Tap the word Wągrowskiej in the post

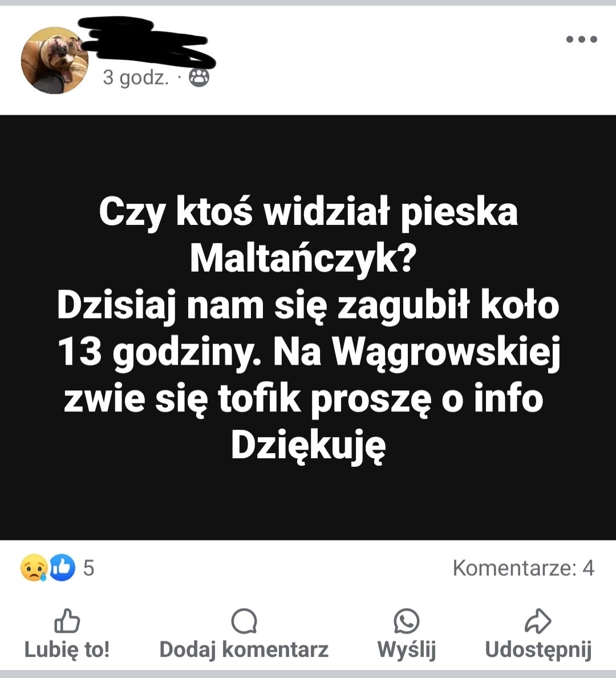tap(446, 352)
